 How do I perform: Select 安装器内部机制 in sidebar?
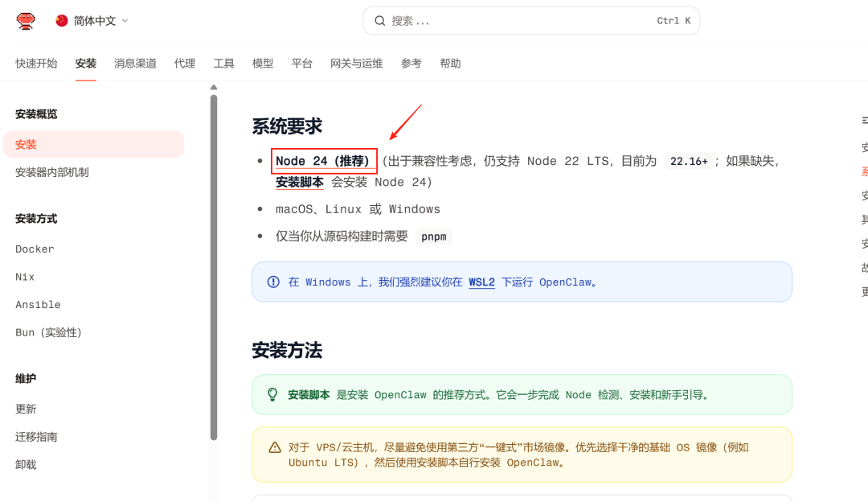[x=51, y=172]
